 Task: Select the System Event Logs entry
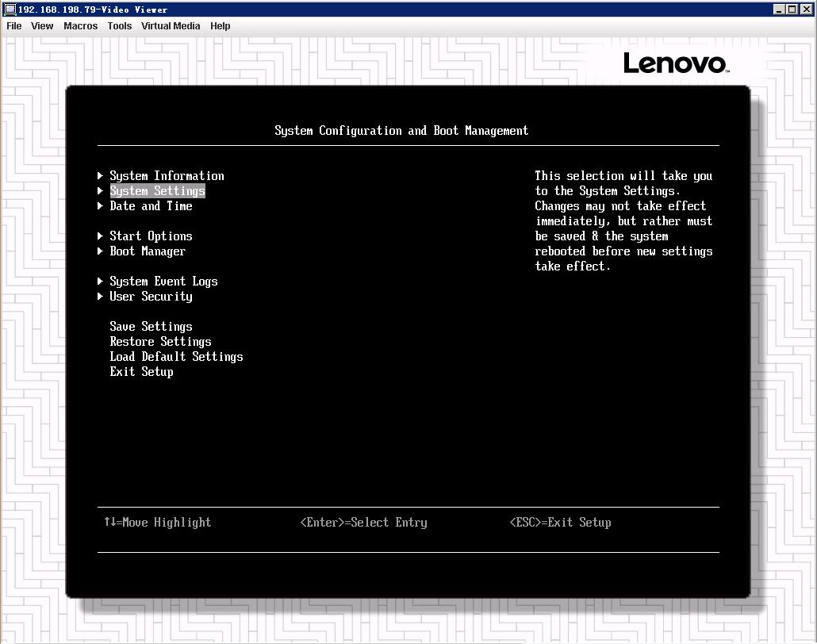pos(163,281)
